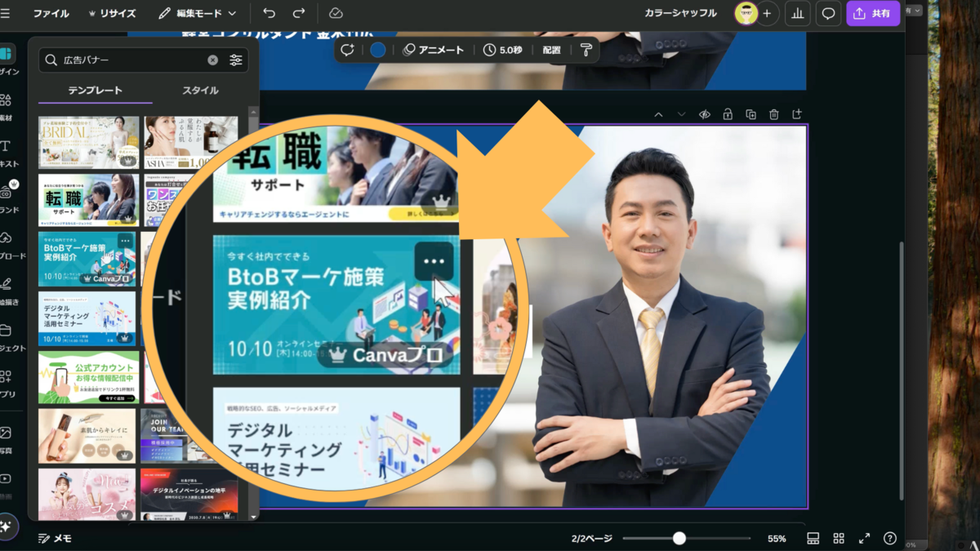Open the アプリ apps sidebar panel
Viewport: 980px width, 551px height.
click(7, 383)
